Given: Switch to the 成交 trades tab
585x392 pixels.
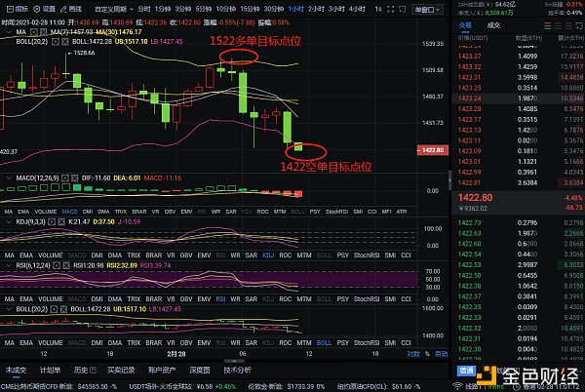Looking at the screenshot, I should 493,25.
